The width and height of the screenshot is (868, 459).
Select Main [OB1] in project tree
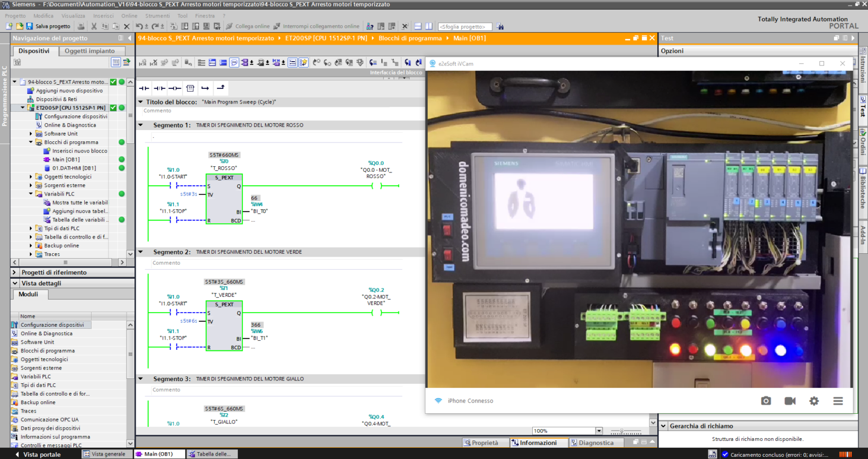tap(66, 159)
